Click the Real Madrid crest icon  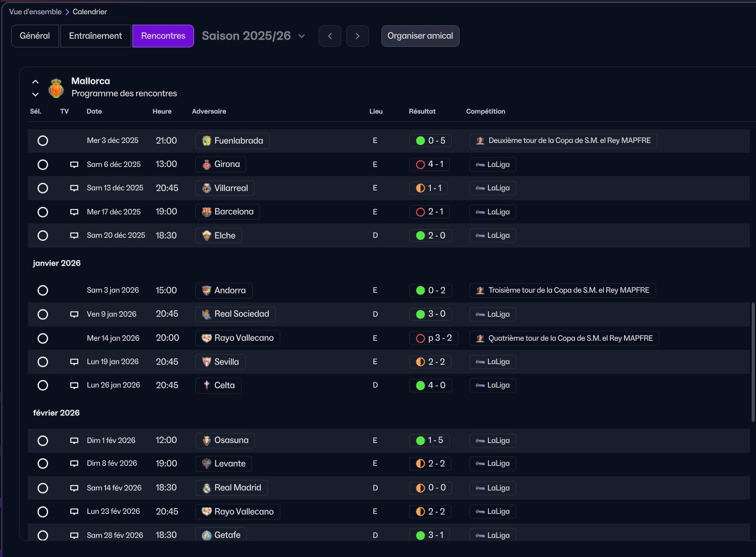point(206,488)
